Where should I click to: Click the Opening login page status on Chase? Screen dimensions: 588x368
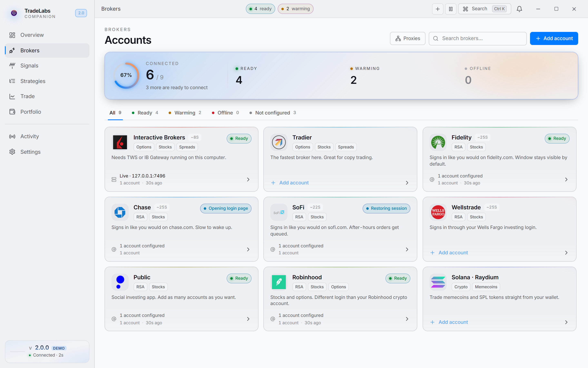click(x=226, y=208)
